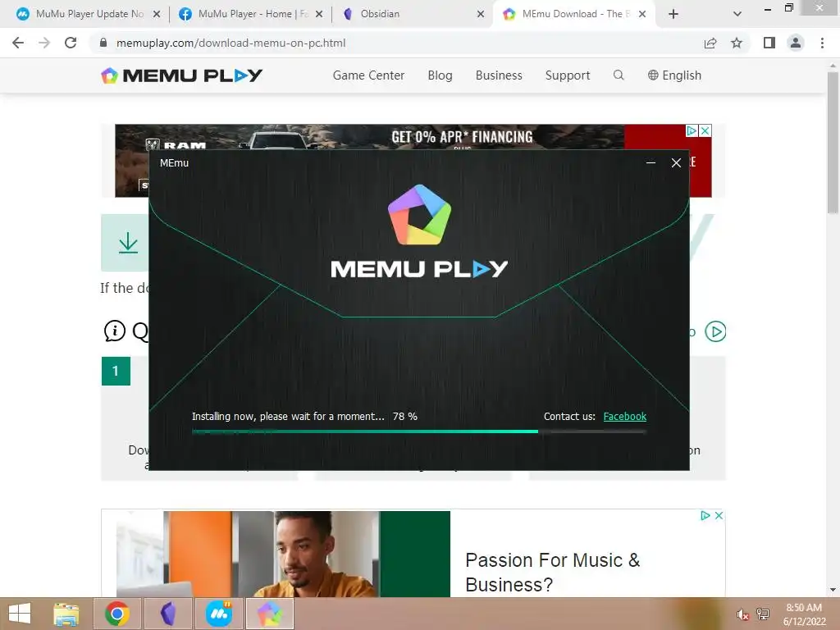Reload the current page

[71, 43]
